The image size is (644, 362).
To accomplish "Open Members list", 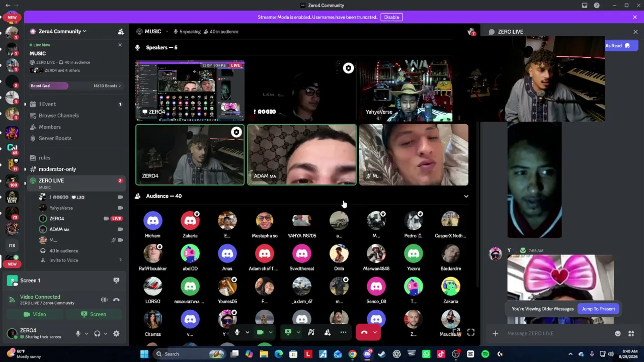I will coord(76,127).
